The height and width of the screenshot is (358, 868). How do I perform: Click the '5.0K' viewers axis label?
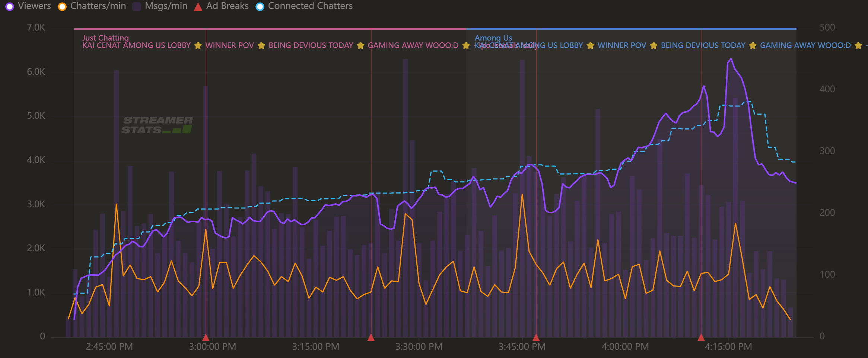(36, 116)
